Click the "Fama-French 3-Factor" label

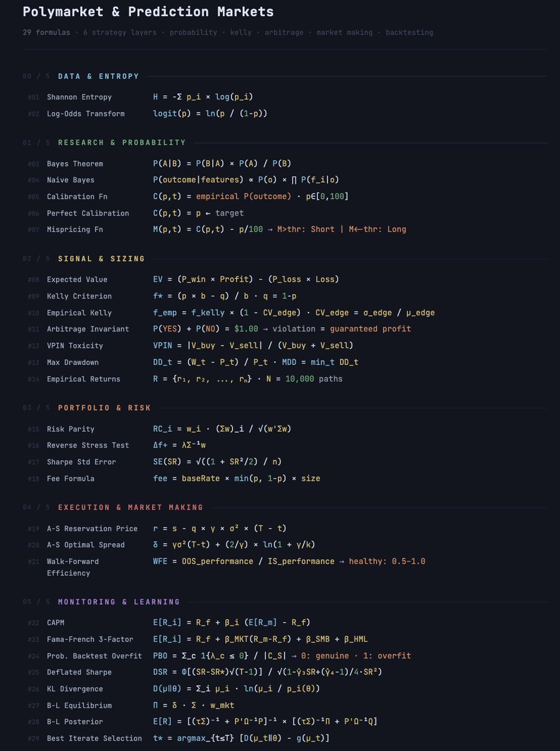[x=90, y=639]
